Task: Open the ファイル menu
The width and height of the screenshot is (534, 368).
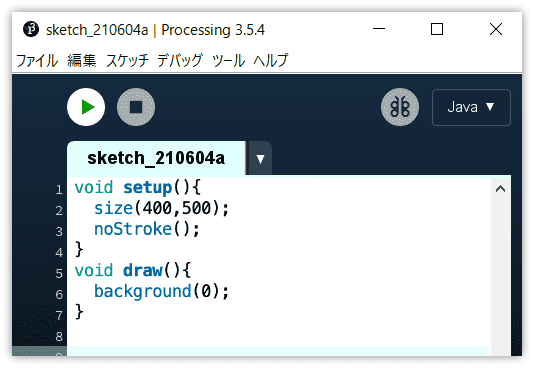Action: (37, 61)
